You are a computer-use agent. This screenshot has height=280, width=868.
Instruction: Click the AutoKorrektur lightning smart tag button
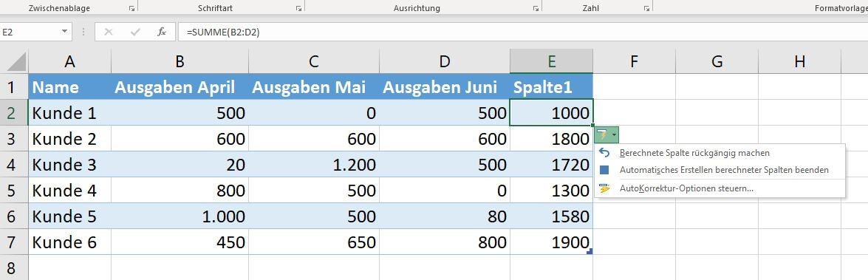pos(606,134)
